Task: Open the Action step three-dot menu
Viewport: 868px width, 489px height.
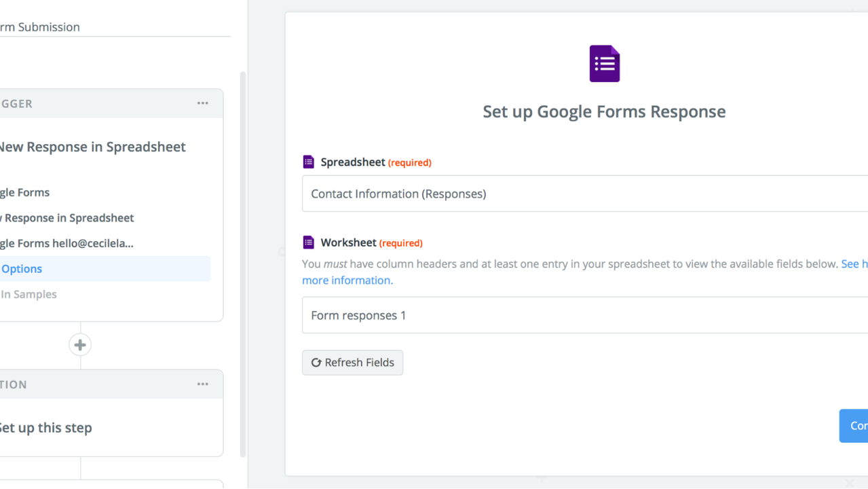Action: point(202,384)
